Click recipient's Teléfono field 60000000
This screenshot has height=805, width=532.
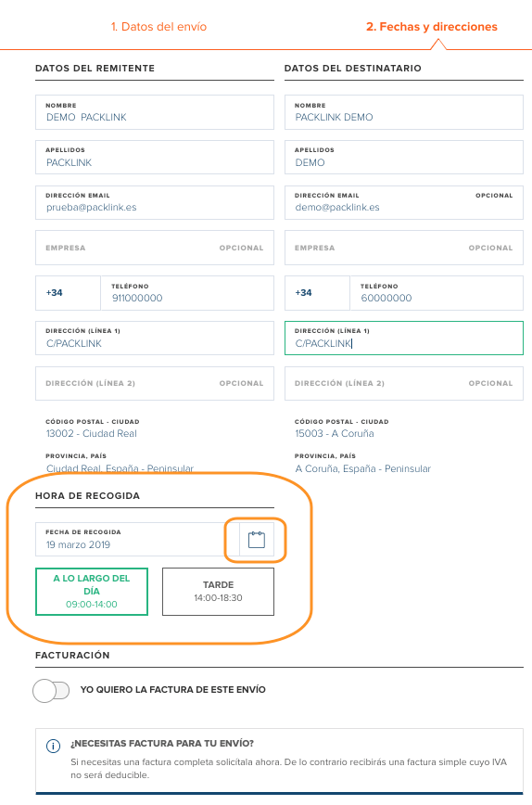click(437, 293)
